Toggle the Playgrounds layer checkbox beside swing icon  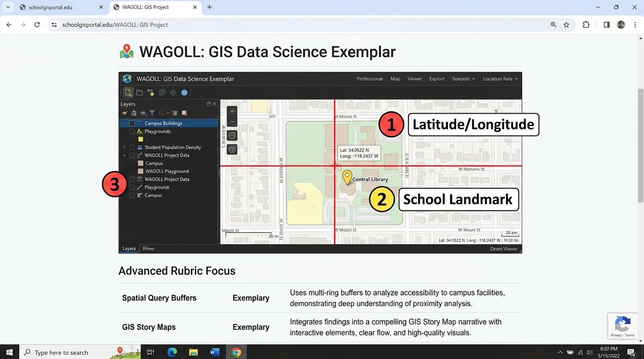pos(132,131)
